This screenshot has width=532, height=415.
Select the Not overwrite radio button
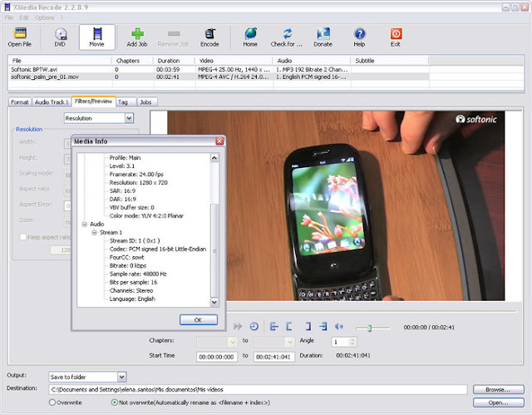pos(115,403)
